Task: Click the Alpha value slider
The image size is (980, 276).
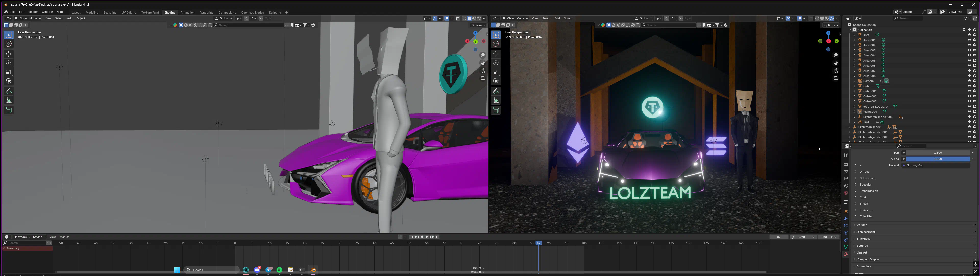Action: coord(938,159)
